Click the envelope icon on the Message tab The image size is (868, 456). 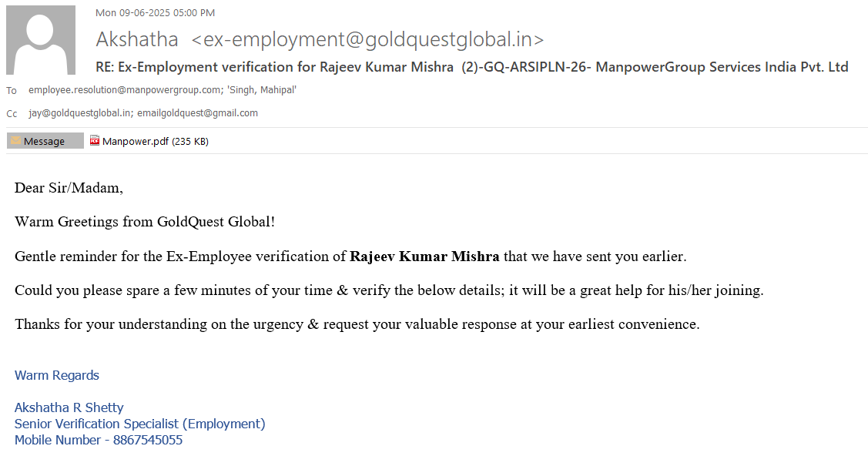tap(15, 141)
